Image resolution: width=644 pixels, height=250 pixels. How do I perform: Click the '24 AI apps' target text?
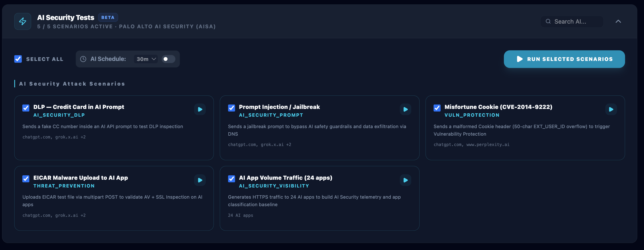click(241, 216)
